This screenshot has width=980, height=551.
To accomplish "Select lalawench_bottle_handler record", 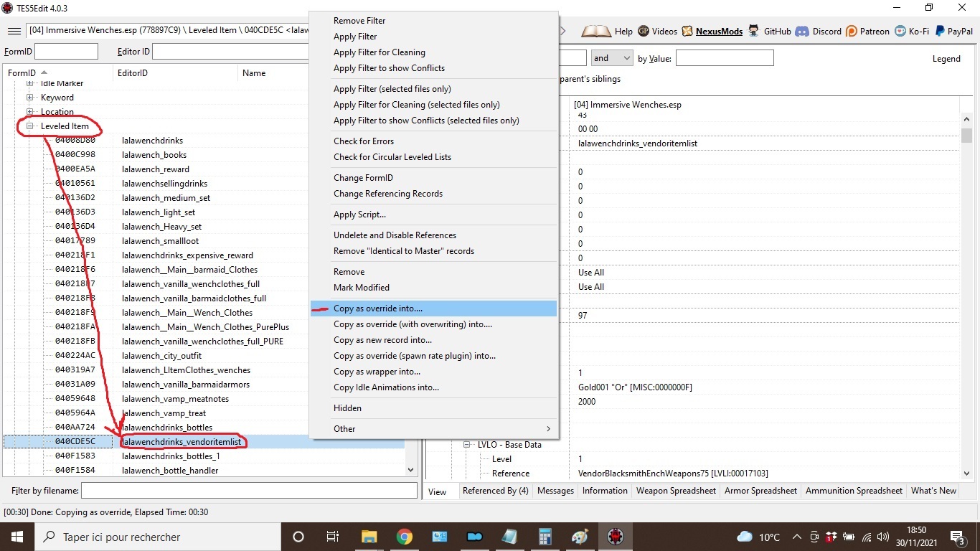I will pos(170,471).
